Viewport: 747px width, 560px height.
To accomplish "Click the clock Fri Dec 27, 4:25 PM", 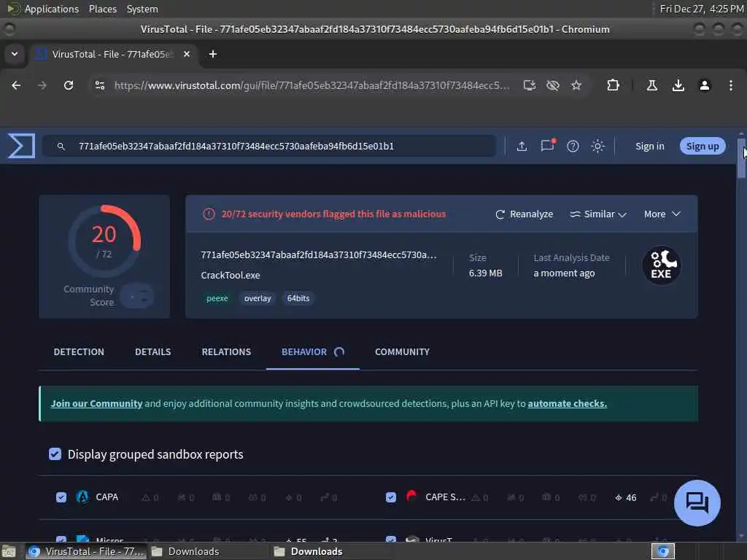I will (x=701, y=9).
